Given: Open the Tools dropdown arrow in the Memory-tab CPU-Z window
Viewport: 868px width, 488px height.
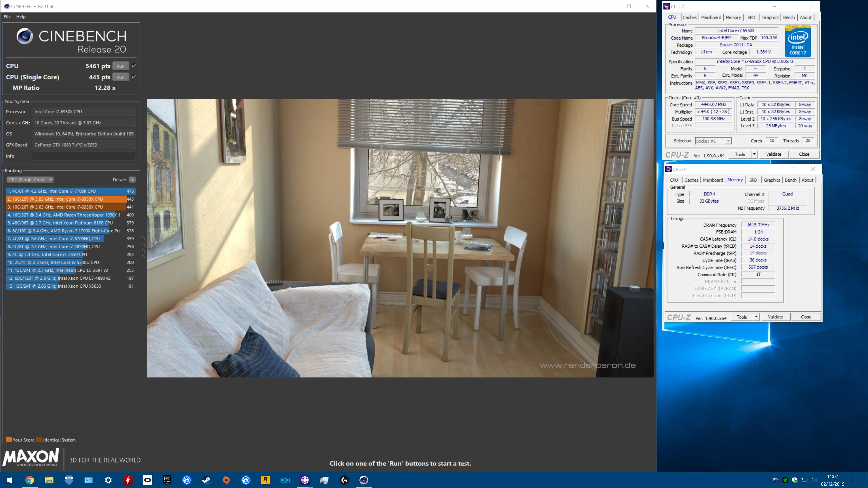Looking at the screenshot, I should pos(756,317).
